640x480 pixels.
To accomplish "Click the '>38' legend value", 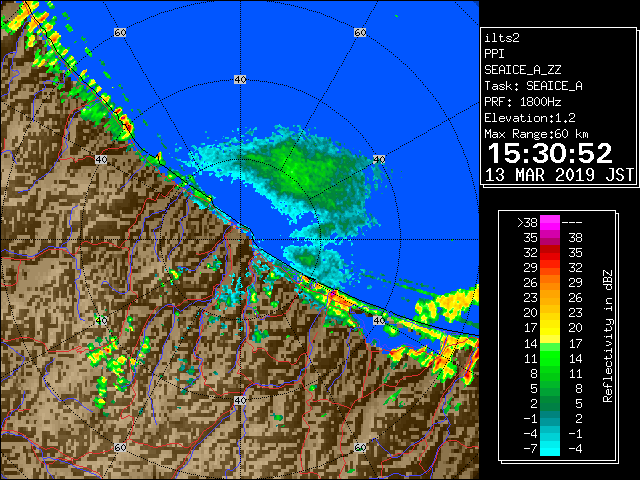I will [527, 223].
